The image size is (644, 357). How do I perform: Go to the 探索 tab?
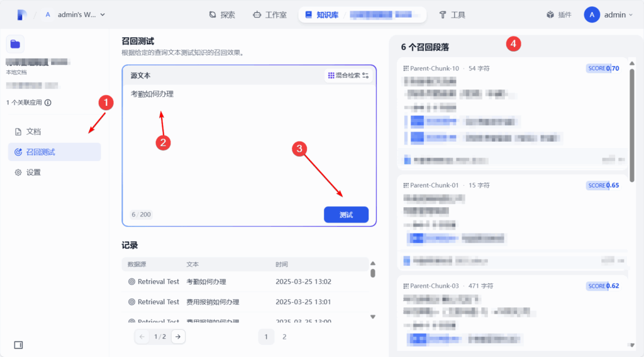click(x=221, y=14)
